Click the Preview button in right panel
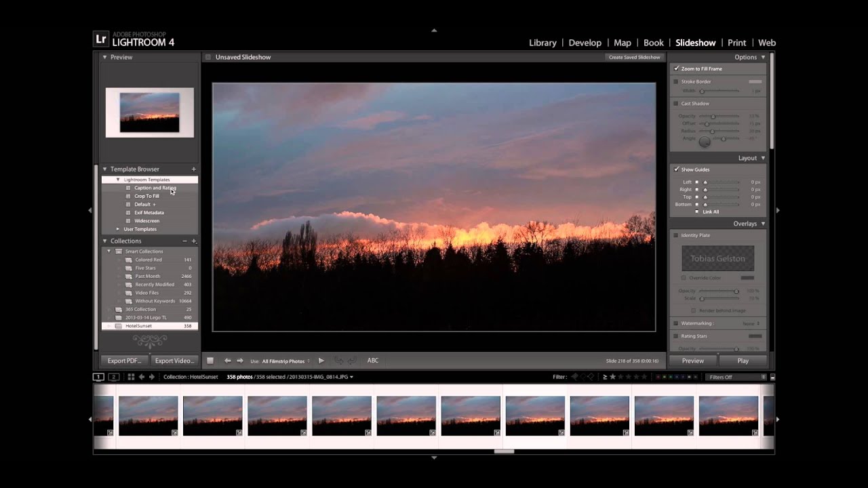This screenshot has height=488, width=868. tap(693, 361)
